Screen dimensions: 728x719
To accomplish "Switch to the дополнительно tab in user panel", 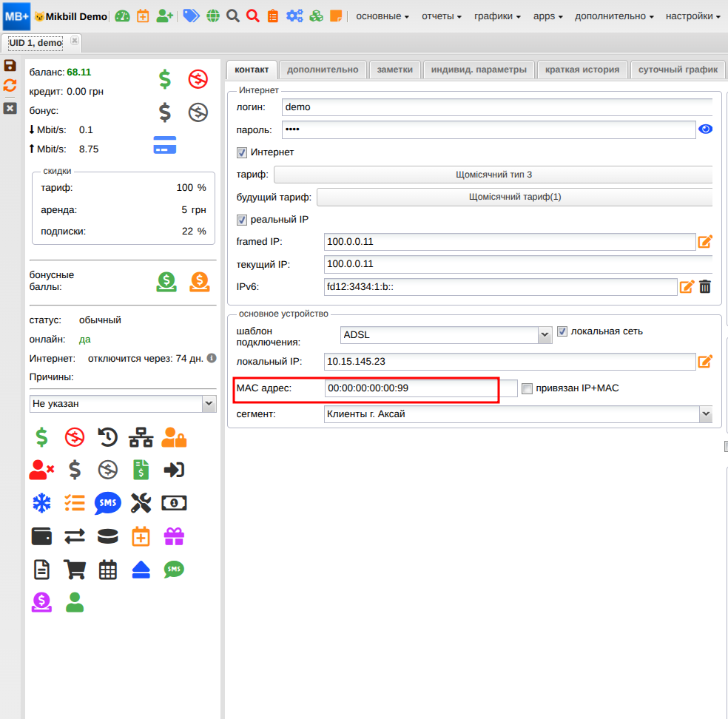I will [x=323, y=70].
